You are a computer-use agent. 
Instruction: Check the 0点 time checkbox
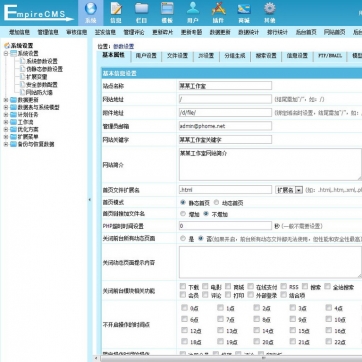[184, 308]
